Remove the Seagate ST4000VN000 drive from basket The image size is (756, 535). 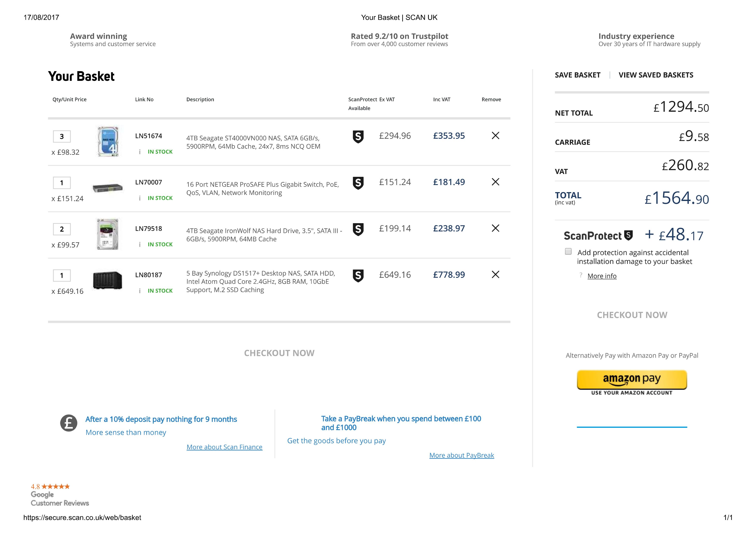point(495,135)
